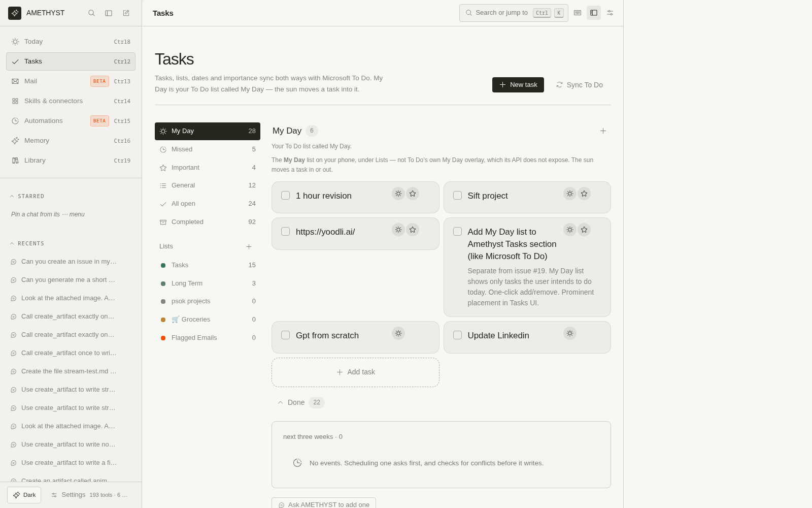Click the search icon in the sidebar header
Image resolution: width=812 pixels, height=508 pixels.
(91, 13)
